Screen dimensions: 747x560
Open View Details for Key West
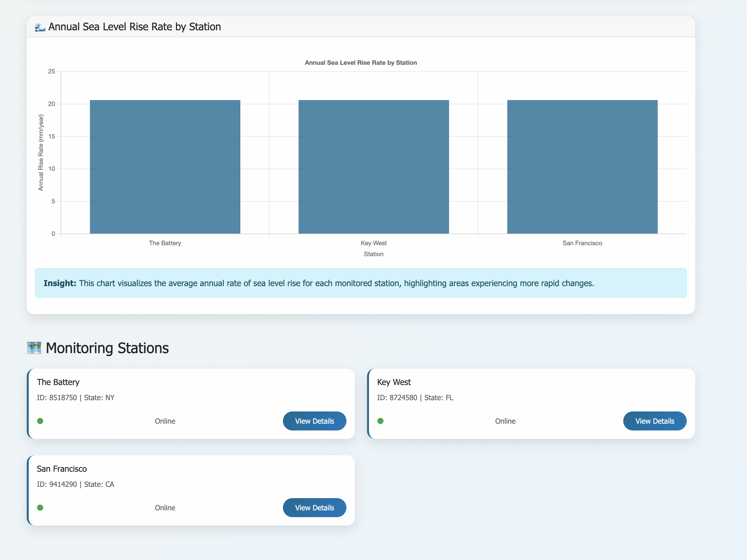[x=654, y=421]
